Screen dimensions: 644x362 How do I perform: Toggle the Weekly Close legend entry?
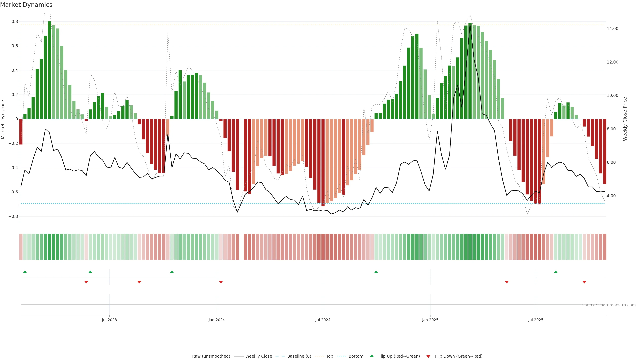[258, 356]
